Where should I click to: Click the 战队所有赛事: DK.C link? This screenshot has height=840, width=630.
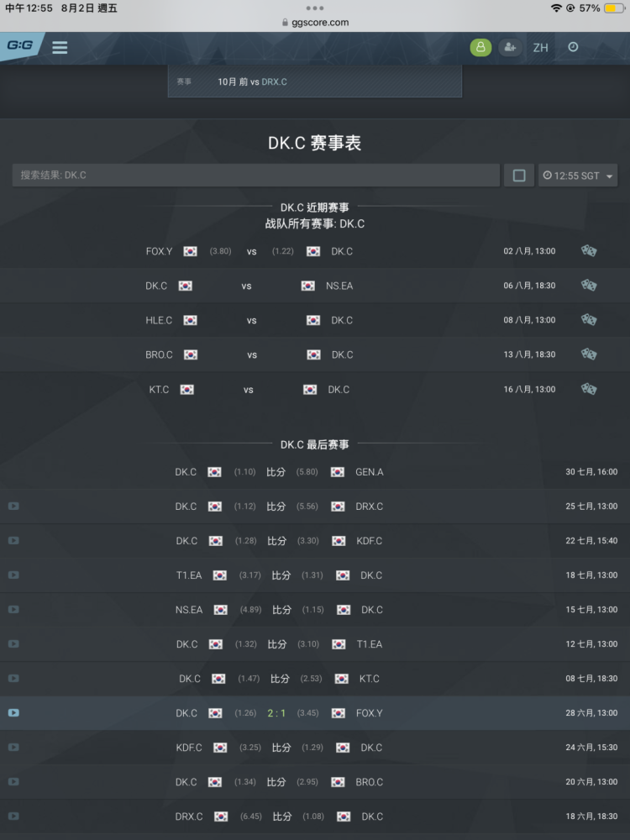314,224
